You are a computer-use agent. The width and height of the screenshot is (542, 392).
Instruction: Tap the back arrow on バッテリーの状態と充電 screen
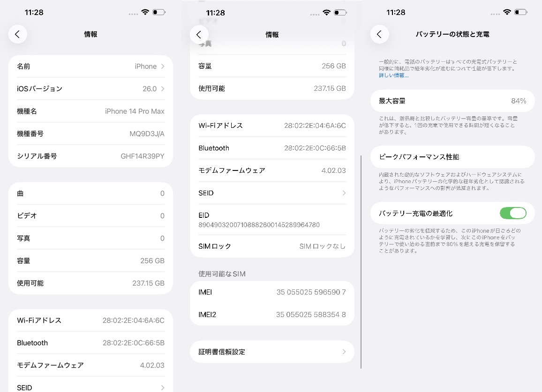tap(380, 34)
